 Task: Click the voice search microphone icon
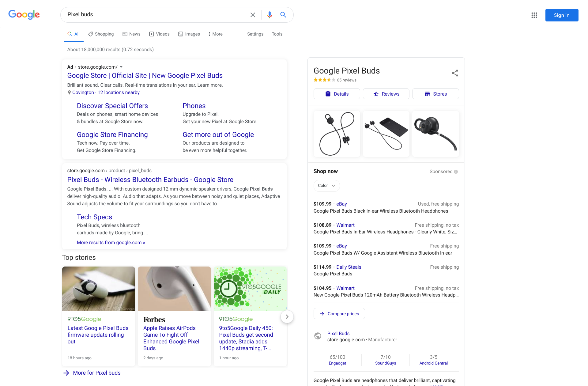tap(269, 15)
